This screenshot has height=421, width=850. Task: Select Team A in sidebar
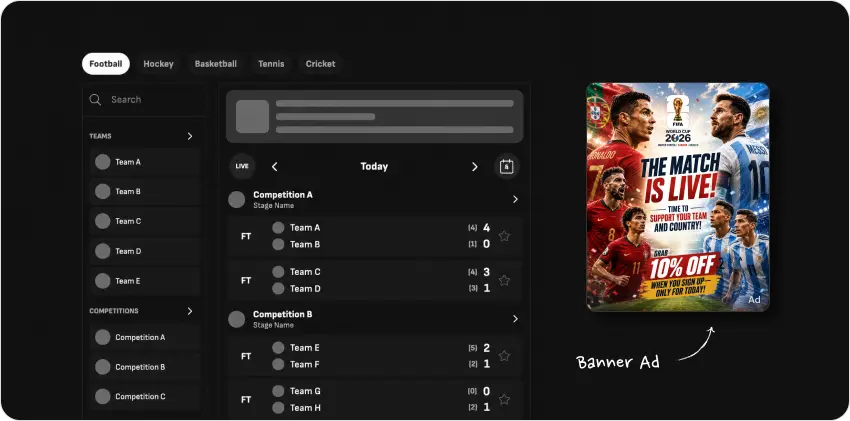tap(145, 162)
